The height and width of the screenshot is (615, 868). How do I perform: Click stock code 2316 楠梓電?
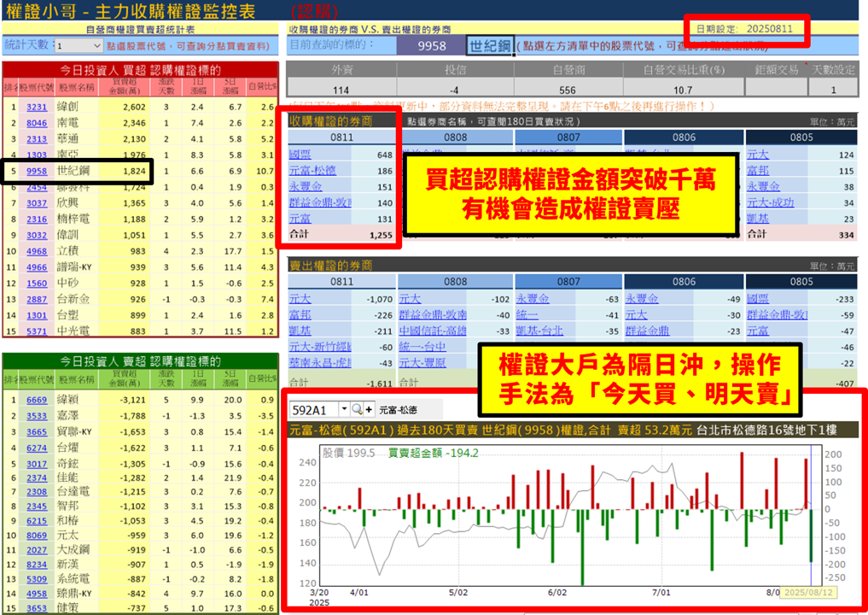[37, 220]
